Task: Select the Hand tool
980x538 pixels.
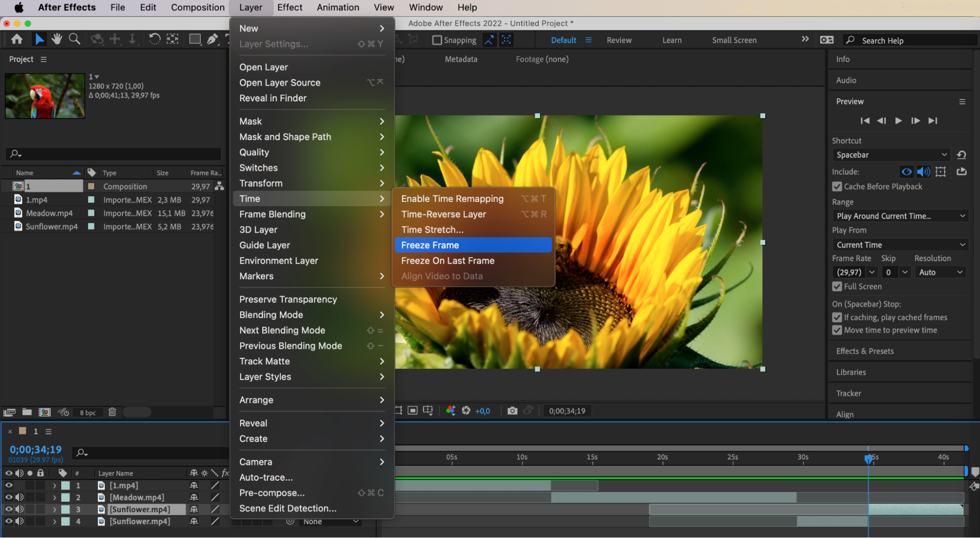Action: pos(57,39)
